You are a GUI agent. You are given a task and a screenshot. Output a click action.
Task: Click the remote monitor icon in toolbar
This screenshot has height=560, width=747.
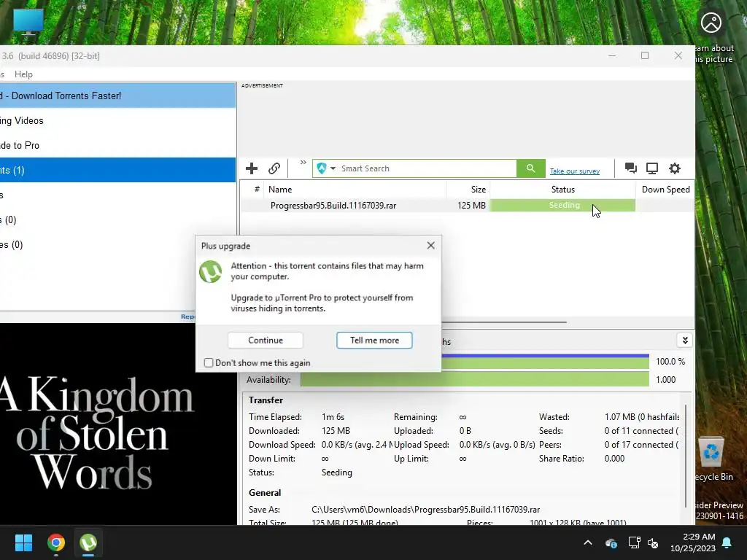coord(652,168)
